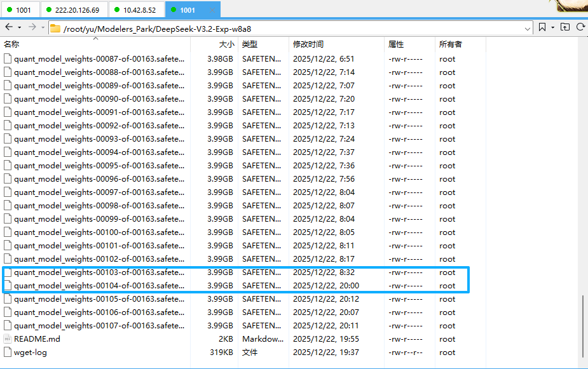Expand the path bar dropdown chevron
The height and width of the screenshot is (369, 588).
click(527, 29)
